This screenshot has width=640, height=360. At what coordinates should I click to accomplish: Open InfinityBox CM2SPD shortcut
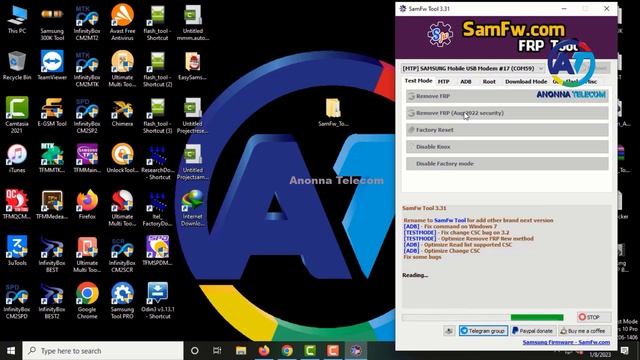click(x=17, y=301)
